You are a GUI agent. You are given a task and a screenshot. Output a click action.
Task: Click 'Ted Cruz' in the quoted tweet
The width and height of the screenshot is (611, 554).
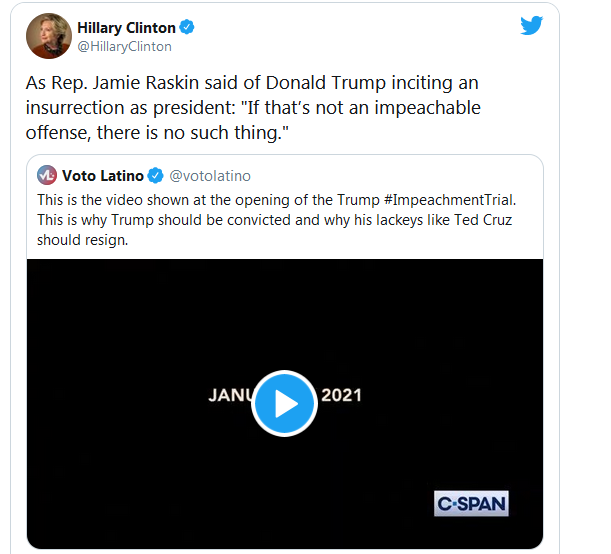(488, 220)
